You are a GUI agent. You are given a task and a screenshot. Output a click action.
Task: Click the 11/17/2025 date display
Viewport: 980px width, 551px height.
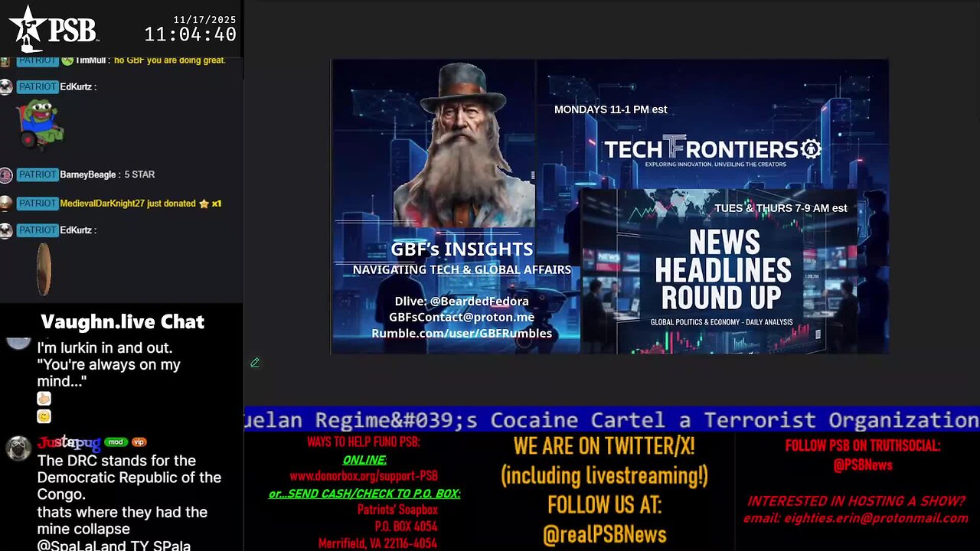coord(204,20)
